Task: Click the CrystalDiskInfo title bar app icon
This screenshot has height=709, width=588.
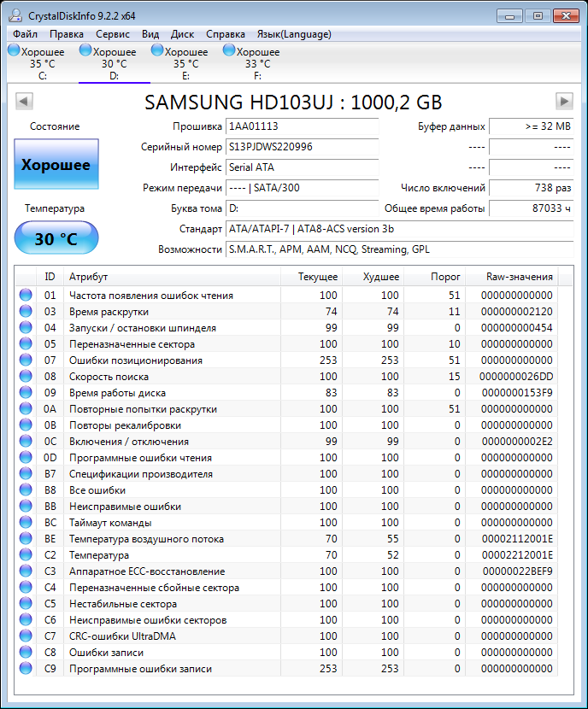Action: click(15, 16)
